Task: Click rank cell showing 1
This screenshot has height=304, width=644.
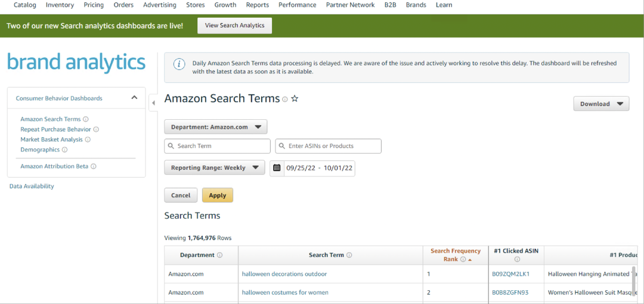Action: (x=456, y=274)
